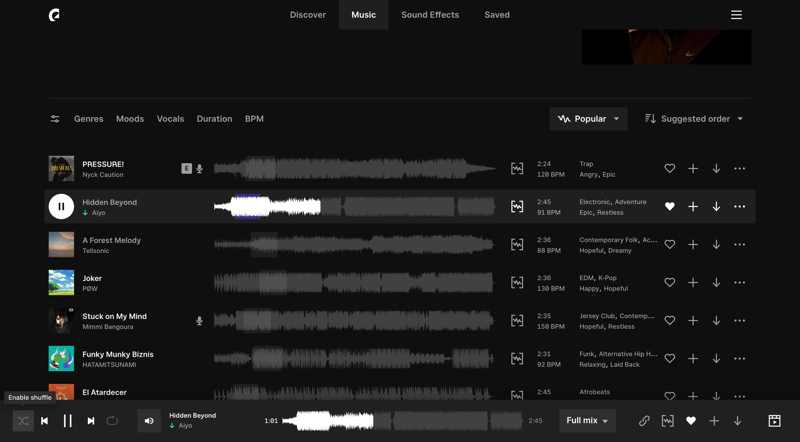Find similar tracks to Stuck on My Mind
Screen dimensions: 800x442
(x=517, y=321)
